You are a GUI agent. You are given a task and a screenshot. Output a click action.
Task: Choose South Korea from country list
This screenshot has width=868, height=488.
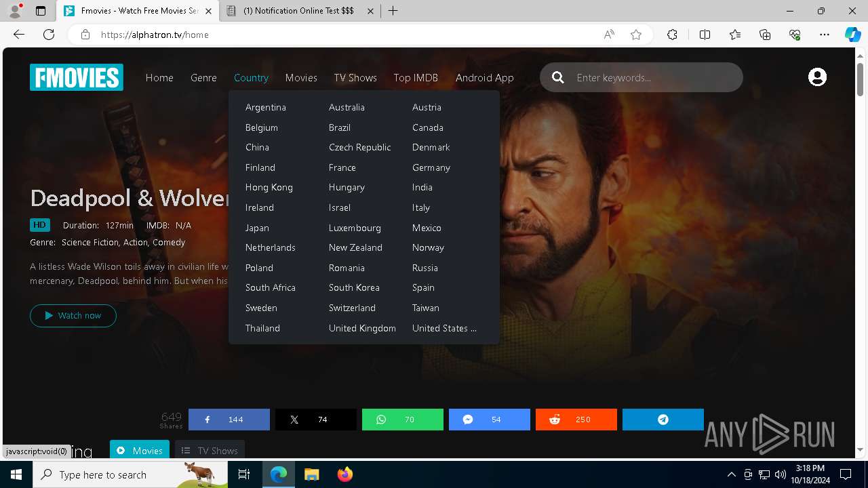pyautogui.click(x=354, y=287)
